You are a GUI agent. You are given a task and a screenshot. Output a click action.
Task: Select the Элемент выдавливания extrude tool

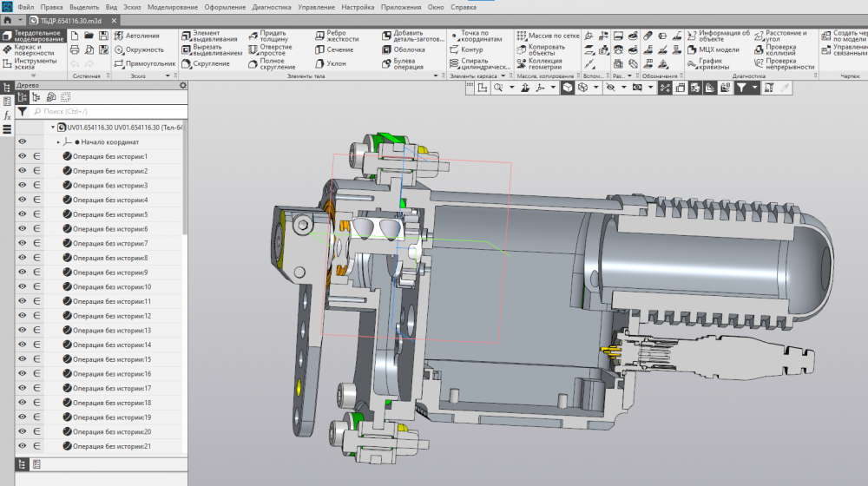[208, 36]
